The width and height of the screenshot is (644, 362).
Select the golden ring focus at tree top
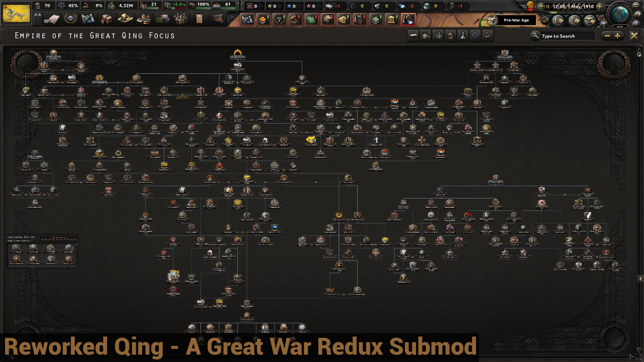pyautogui.click(x=238, y=53)
